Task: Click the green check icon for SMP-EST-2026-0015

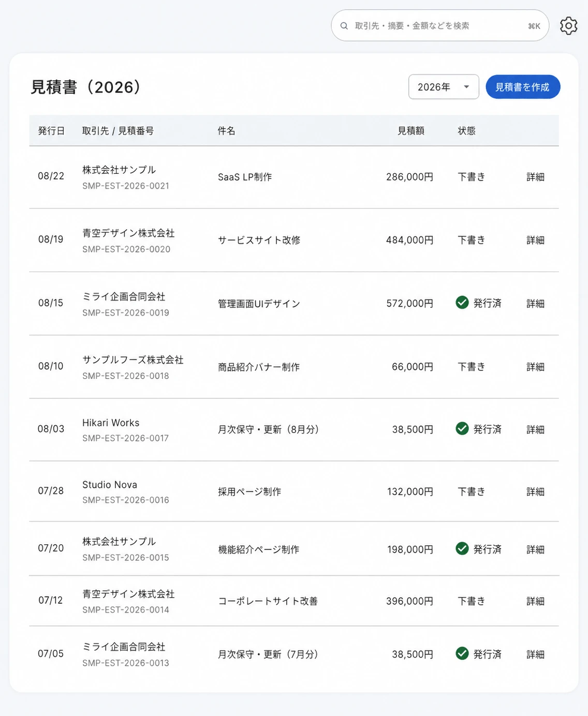Action: (462, 548)
